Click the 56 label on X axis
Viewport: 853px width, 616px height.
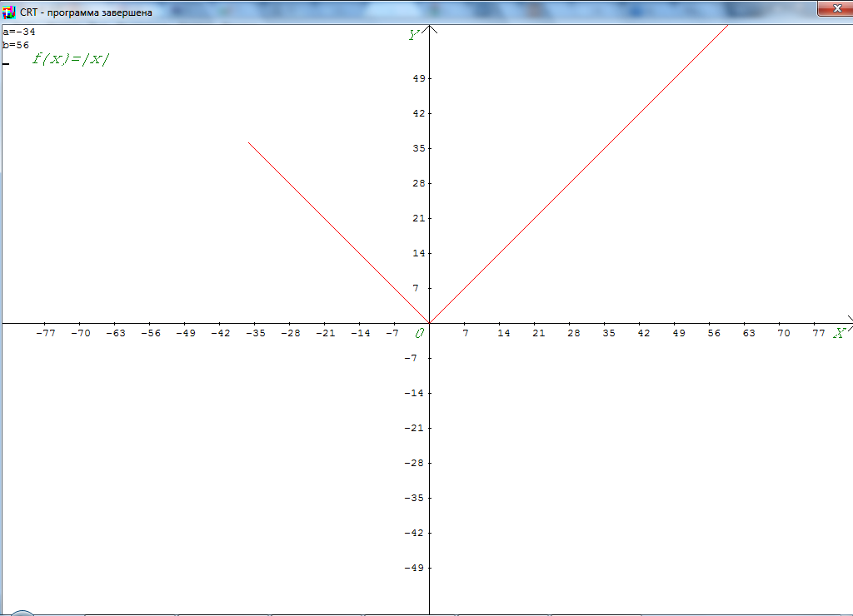coord(714,333)
